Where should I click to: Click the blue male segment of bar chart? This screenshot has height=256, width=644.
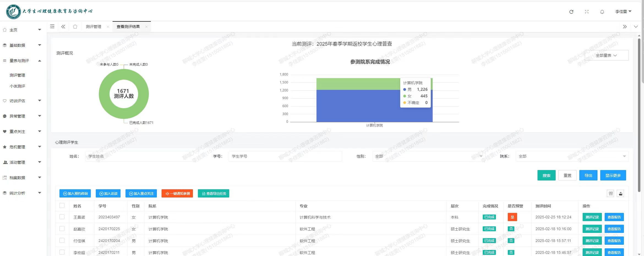pos(358,107)
